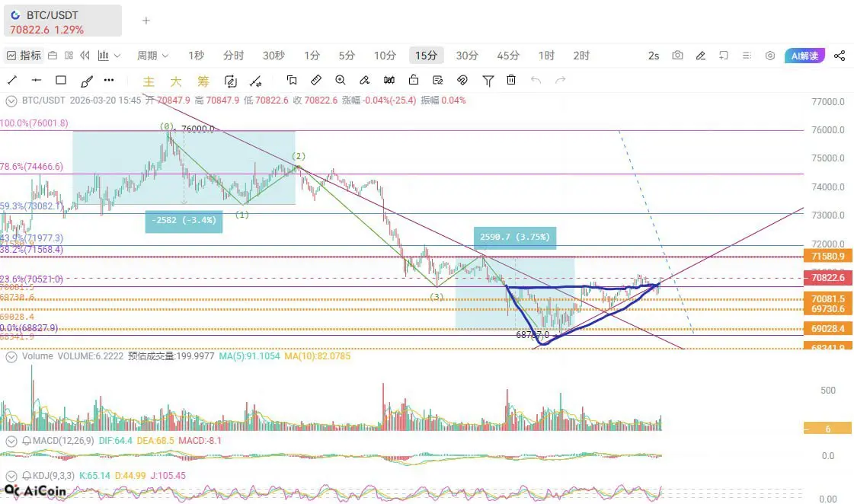The height and width of the screenshot is (504, 854).
Task: Click the add note window icon
Action: (x=724, y=56)
